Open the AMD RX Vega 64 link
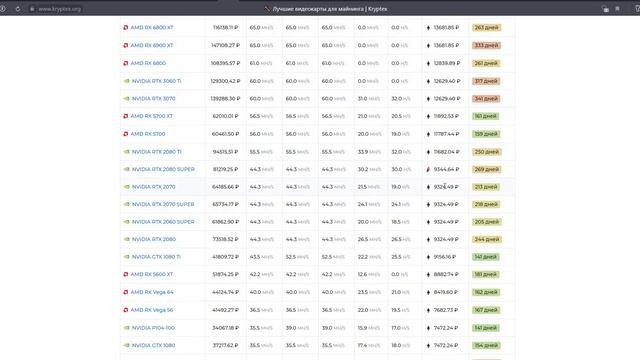640x360 pixels. point(152,292)
